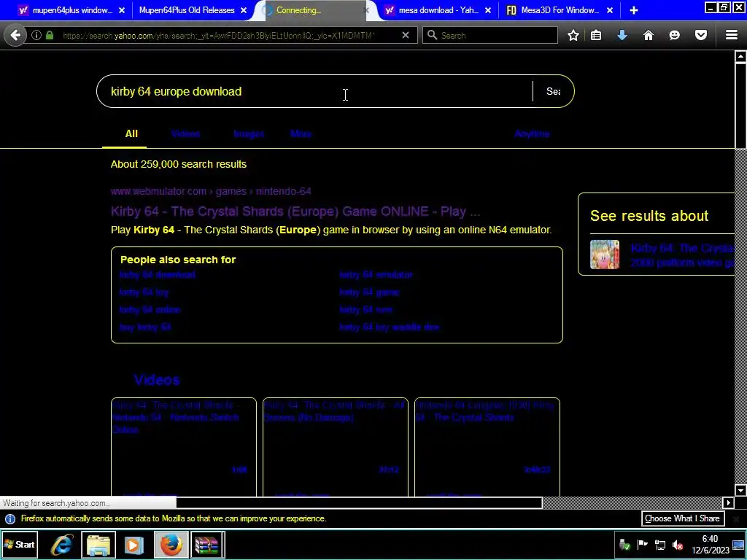This screenshot has width=747, height=560.
Task: Click the Firefox taskbar icon
Action: click(171, 545)
